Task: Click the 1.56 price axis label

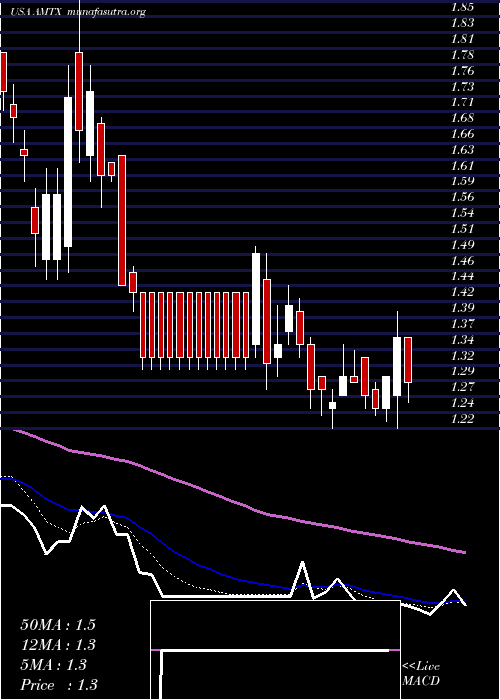Action: [x=462, y=197]
